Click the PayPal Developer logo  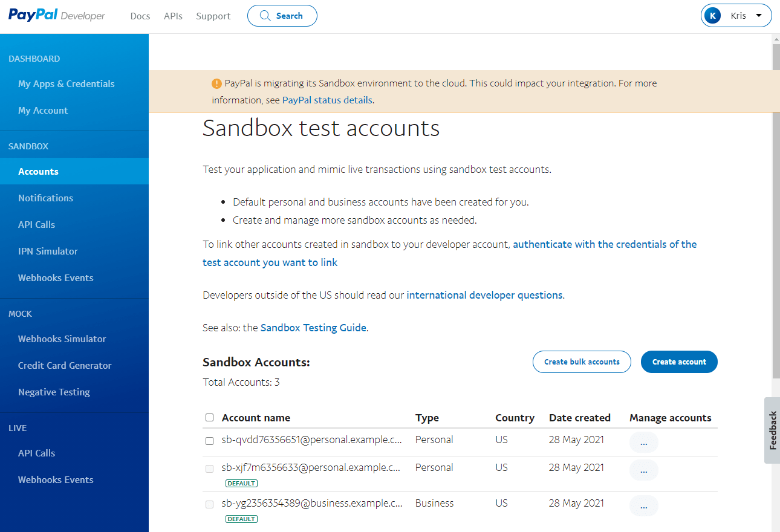57,16
